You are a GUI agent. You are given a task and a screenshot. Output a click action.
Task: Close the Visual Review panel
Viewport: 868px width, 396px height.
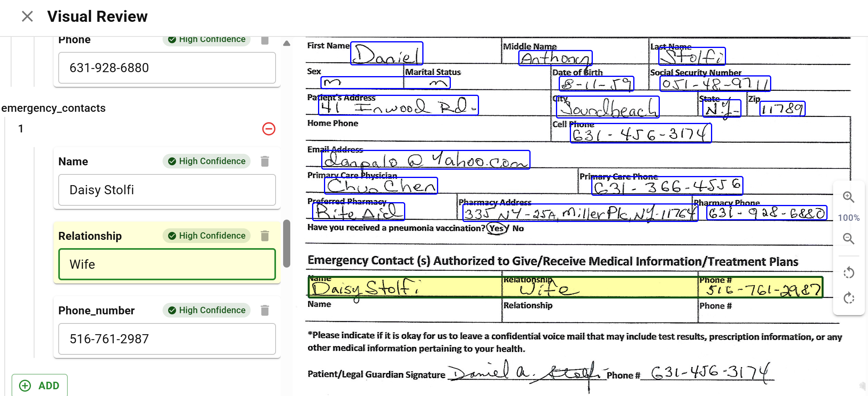27,16
